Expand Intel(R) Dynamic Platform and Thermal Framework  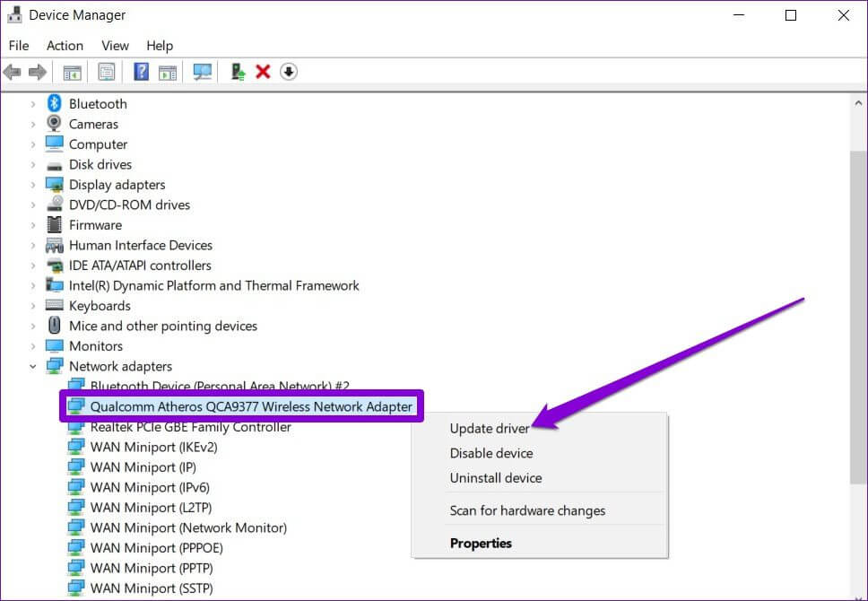[32, 286]
